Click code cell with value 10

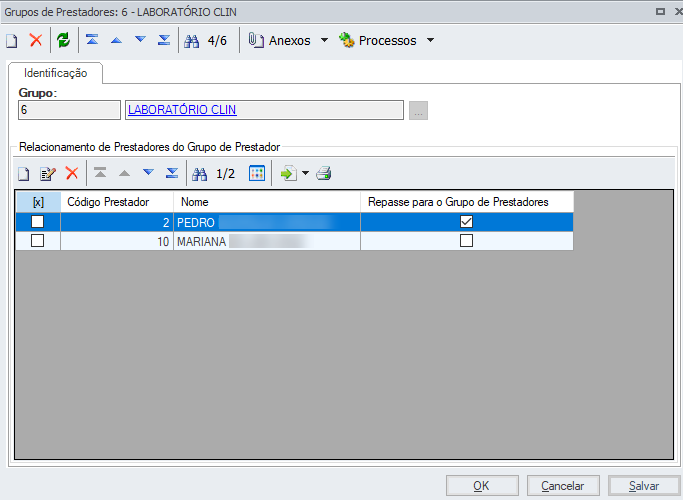pyautogui.click(x=117, y=241)
